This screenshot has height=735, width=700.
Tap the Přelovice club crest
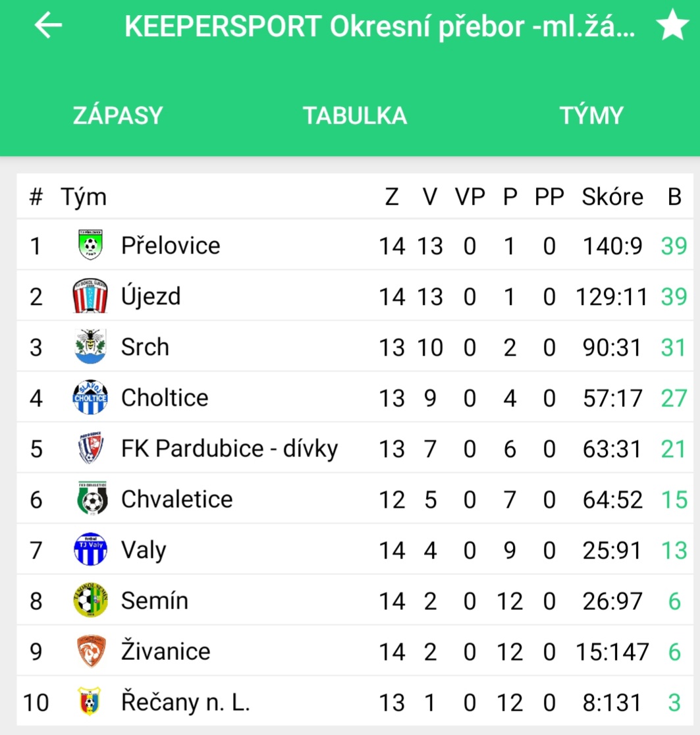[90, 245]
